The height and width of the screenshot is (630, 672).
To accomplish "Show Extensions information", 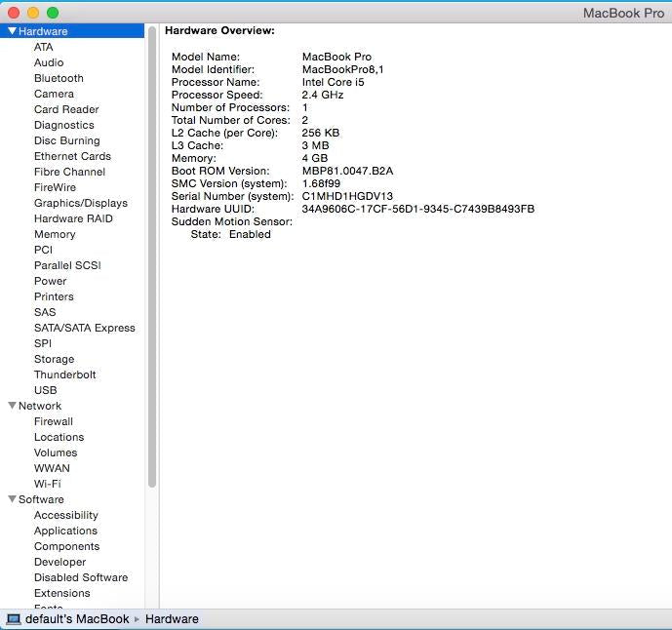I will tap(61, 593).
